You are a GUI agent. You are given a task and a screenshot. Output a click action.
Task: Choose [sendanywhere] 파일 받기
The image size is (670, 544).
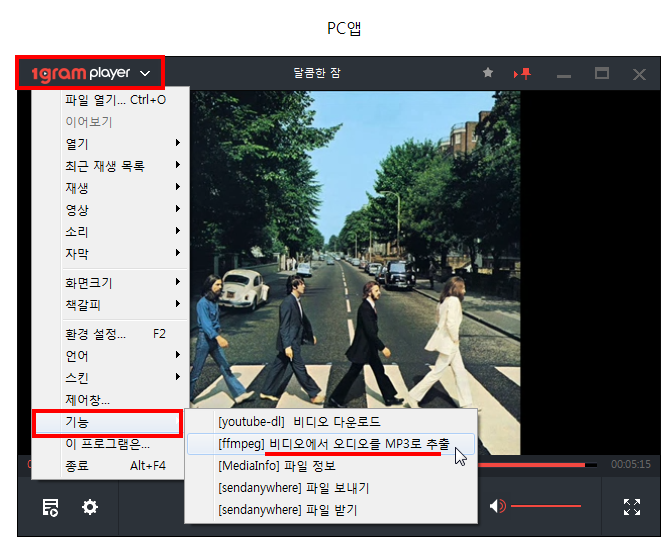[x=331, y=510]
